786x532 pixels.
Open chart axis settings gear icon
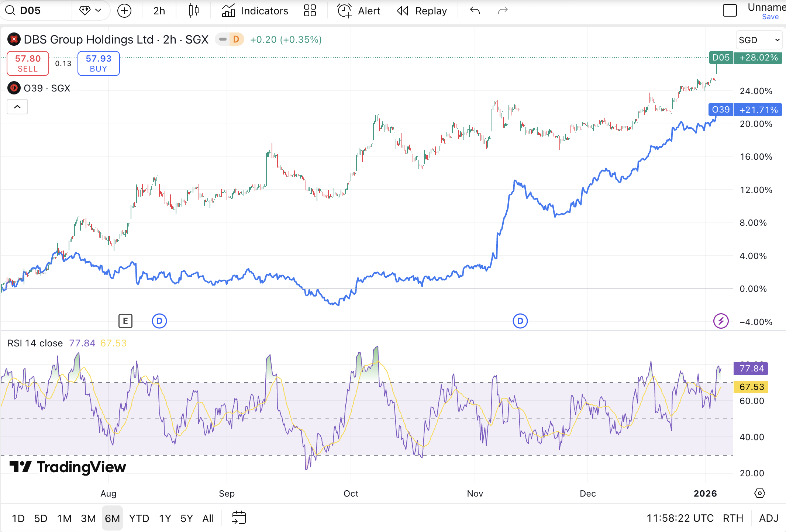tap(759, 493)
